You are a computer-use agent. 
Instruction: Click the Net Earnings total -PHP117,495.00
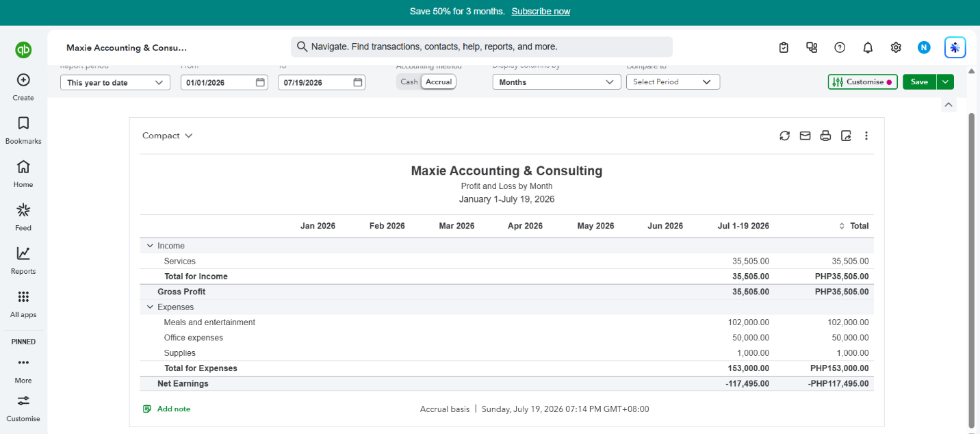(x=837, y=384)
